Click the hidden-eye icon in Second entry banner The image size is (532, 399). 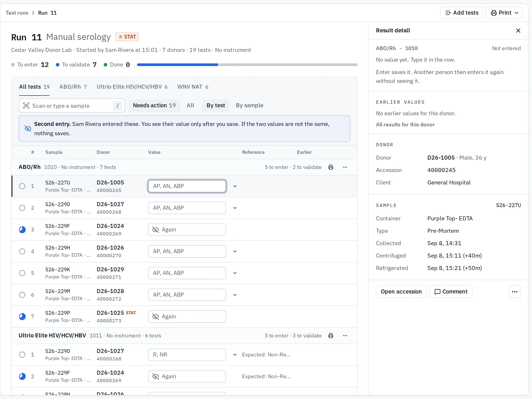coord(28,129)
